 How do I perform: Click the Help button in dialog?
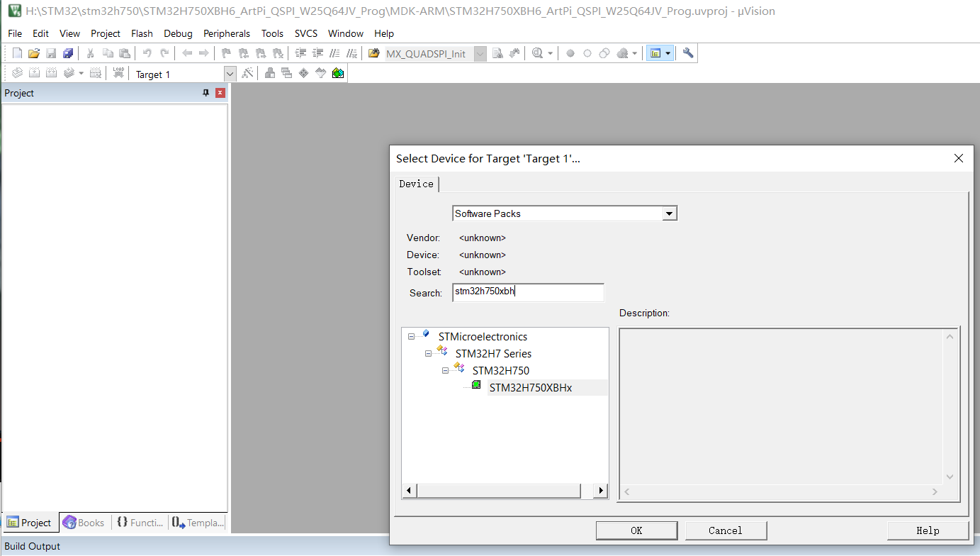(928, 530)
